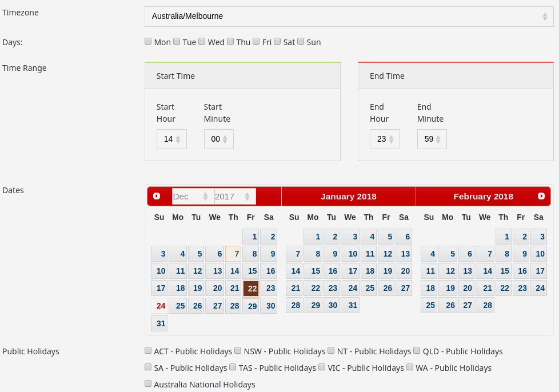Open the End Minute dropdown

pos(432,139)
